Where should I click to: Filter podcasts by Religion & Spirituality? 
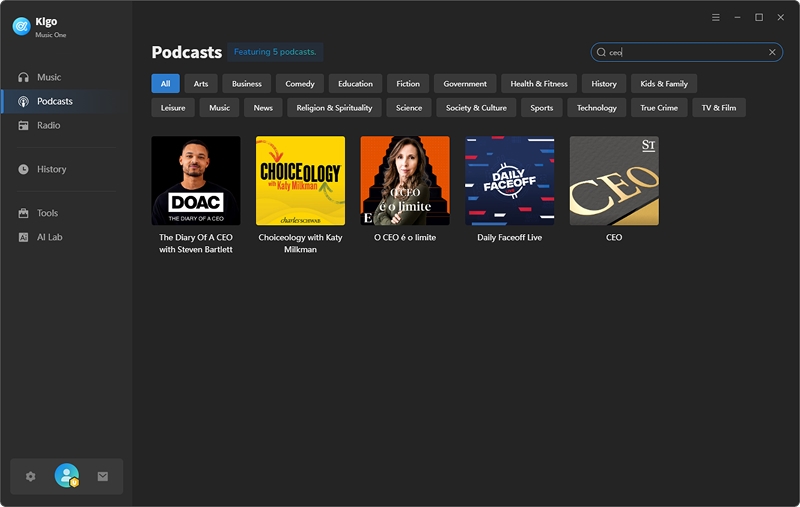pos(334,108)
